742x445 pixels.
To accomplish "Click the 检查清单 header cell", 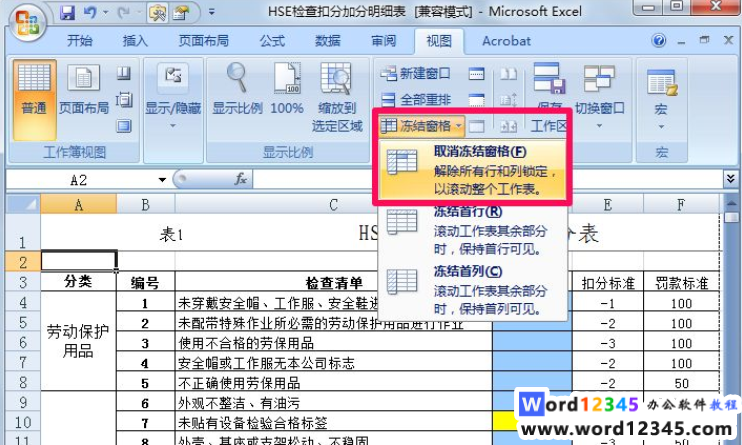I will (334, 282).
